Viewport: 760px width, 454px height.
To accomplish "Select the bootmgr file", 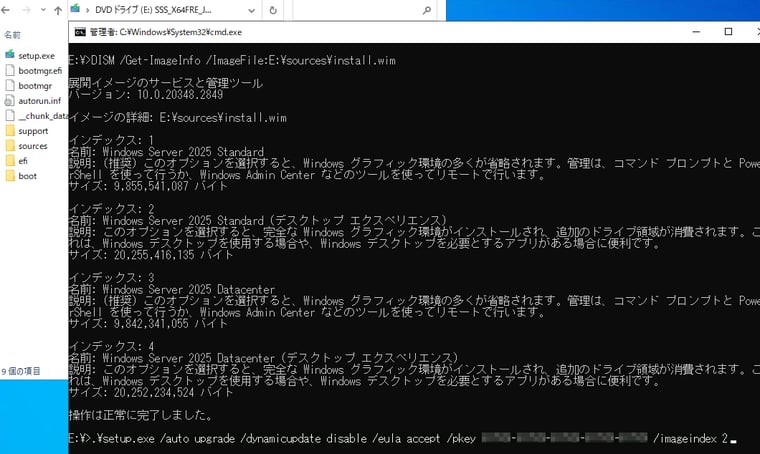I will click(x=35, y=86).
